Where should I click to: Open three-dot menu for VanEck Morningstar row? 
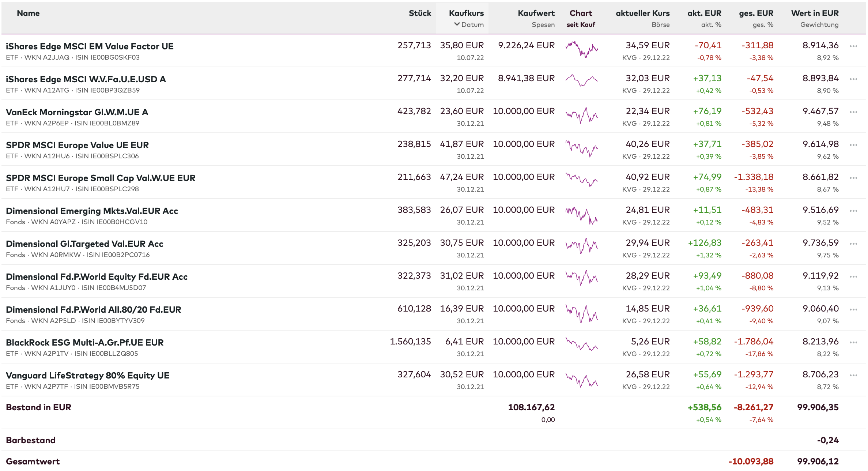(853, 112)
